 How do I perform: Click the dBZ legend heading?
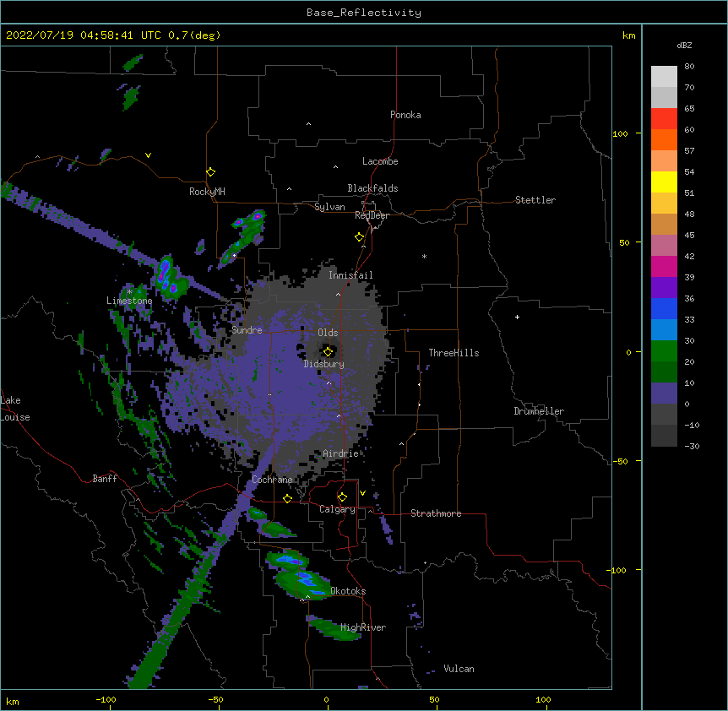coord(684,46)
